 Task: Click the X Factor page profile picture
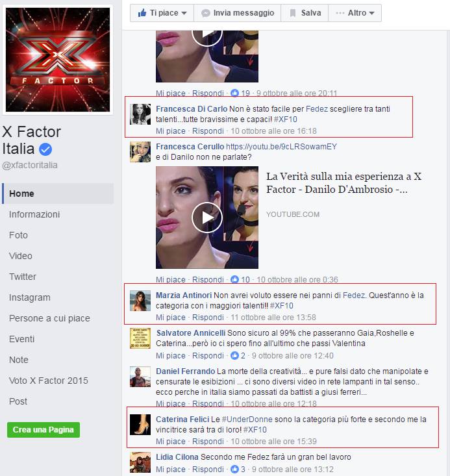[58, 60]
